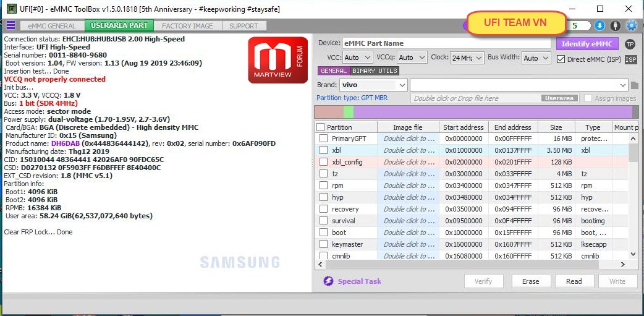The width and height of the screenshot is (644, 316).
Task: Open settings with the blue gear icon
Action: 631,25
